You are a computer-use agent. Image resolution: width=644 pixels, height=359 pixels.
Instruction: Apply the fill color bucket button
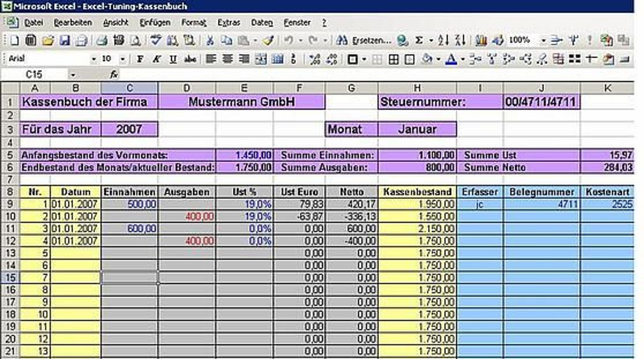pos(427,59)
